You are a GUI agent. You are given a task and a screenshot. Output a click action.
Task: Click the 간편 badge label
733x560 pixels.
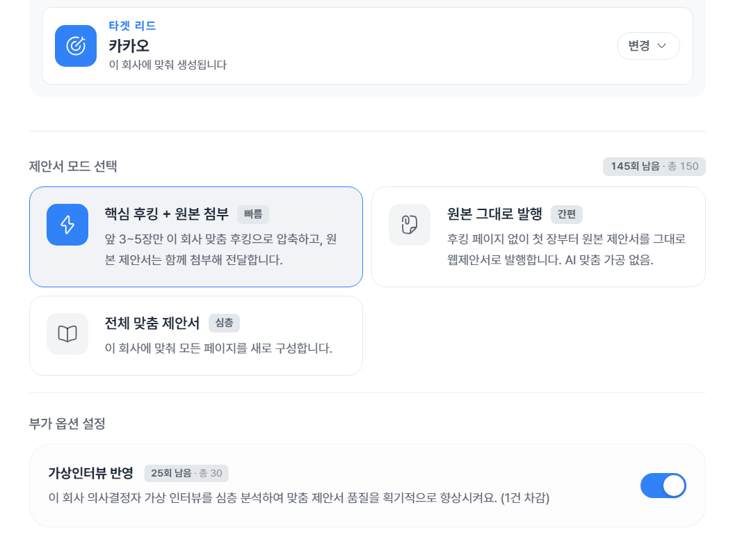tap(567, 214)
